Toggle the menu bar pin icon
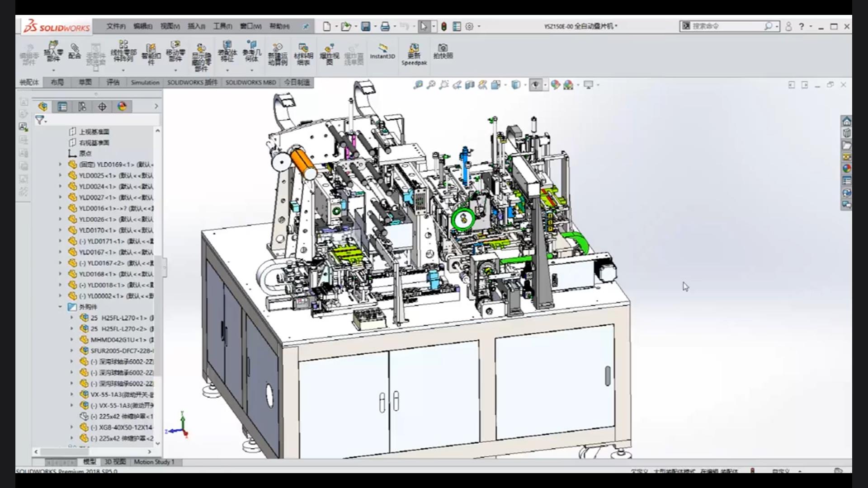This screenshot has width=868, height=488. tap(306, 27)
